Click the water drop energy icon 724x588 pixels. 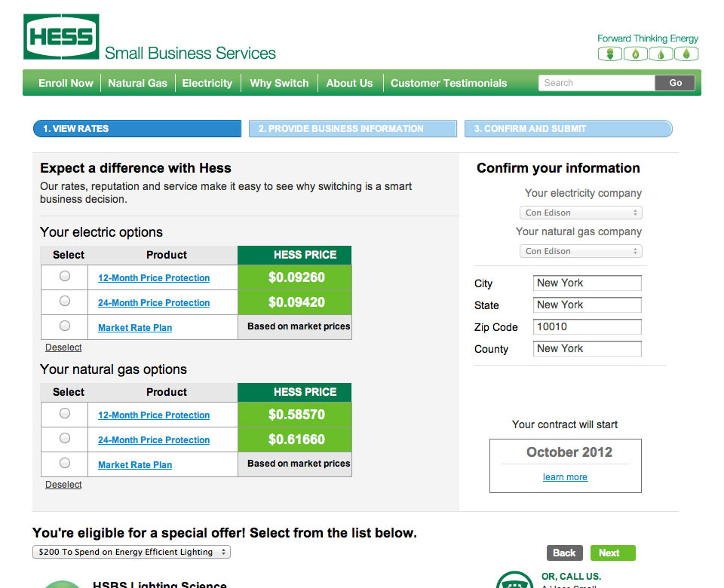point(661,54)
